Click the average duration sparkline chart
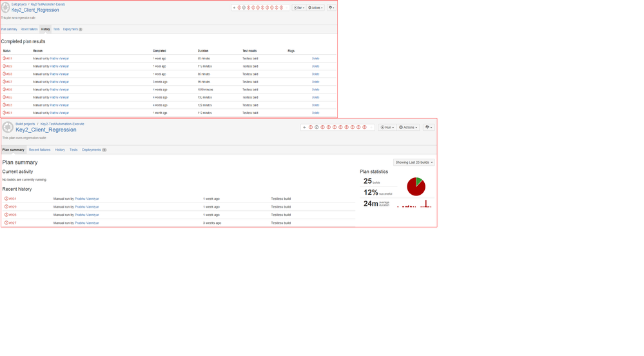The height and width of the screenshot is (356, 644). (x=415, y=204)
